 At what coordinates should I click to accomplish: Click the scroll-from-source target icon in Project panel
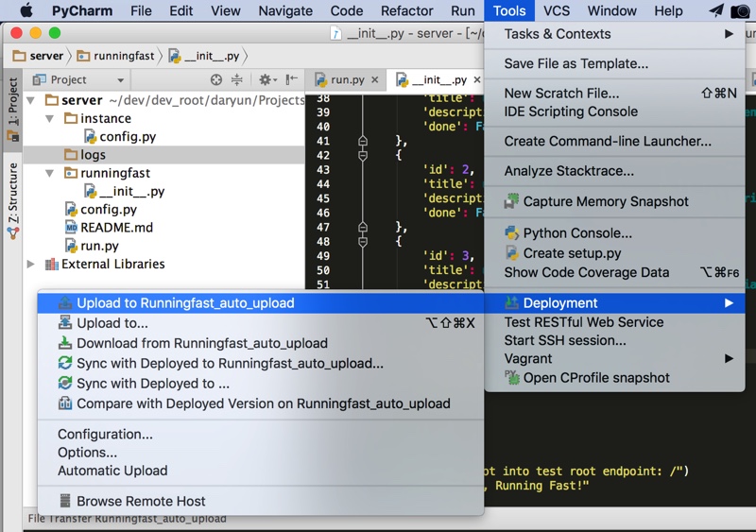[x=216, y=79]
